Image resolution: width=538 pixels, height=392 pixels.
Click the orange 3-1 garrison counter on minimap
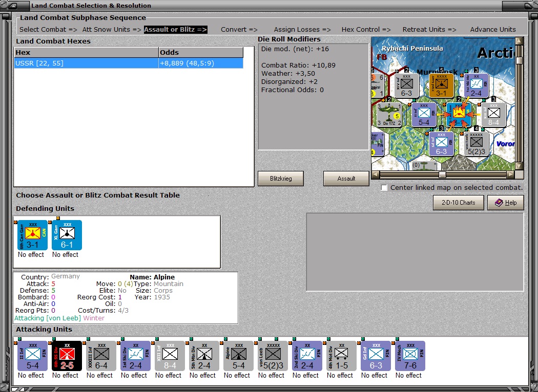442,85
